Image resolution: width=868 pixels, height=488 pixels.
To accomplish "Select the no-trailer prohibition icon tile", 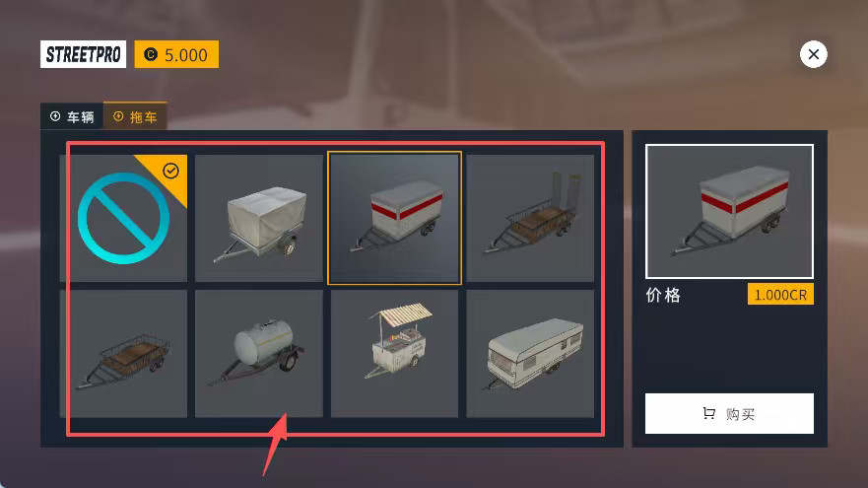I will (x=123, y=218).
